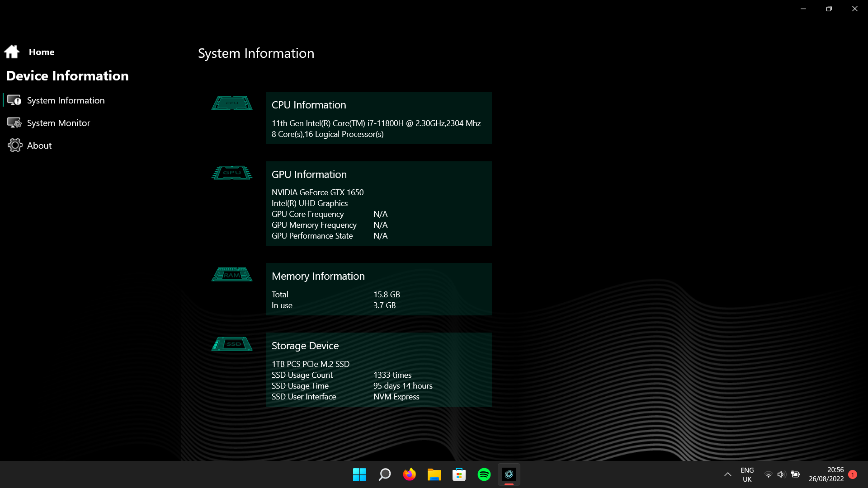This screenshot has height=488, width=868.
Task: Click the GPU Core Frequency label
Action: [307, 214]
